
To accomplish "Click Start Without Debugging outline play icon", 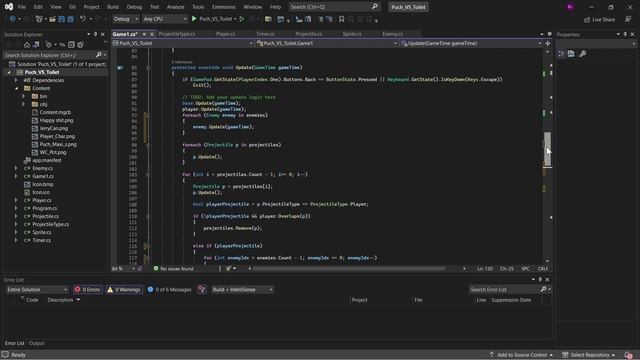I will tap(242, 19).
